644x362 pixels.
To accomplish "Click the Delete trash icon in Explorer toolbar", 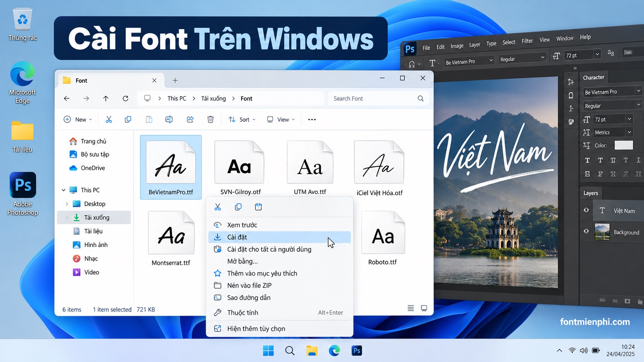I will pos(210,120).
